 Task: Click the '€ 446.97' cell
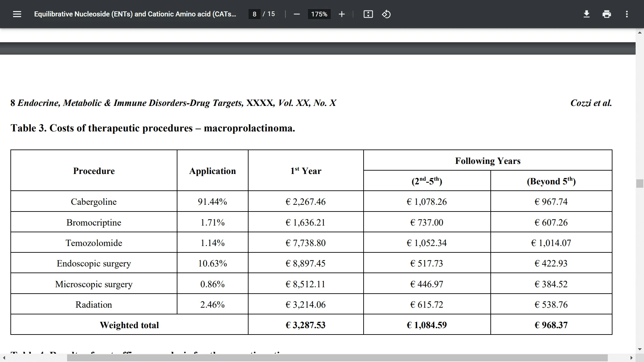(427, 284)
